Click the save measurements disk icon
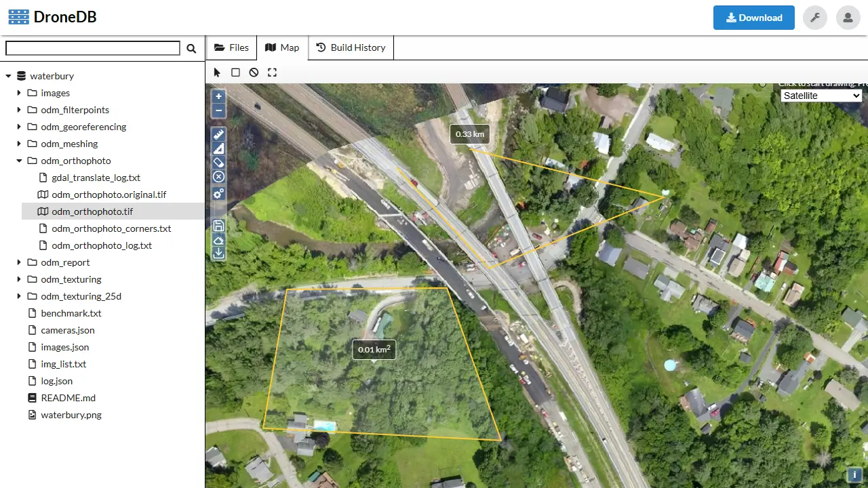This screenshot has width=868, height=488. (218, 226)
